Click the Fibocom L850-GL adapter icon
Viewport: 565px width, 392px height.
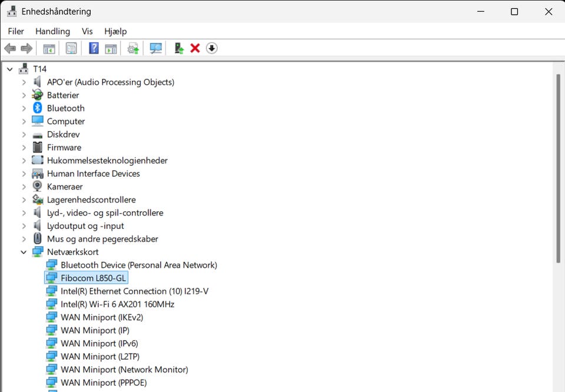pyautogui.click(x=52, y=278)
